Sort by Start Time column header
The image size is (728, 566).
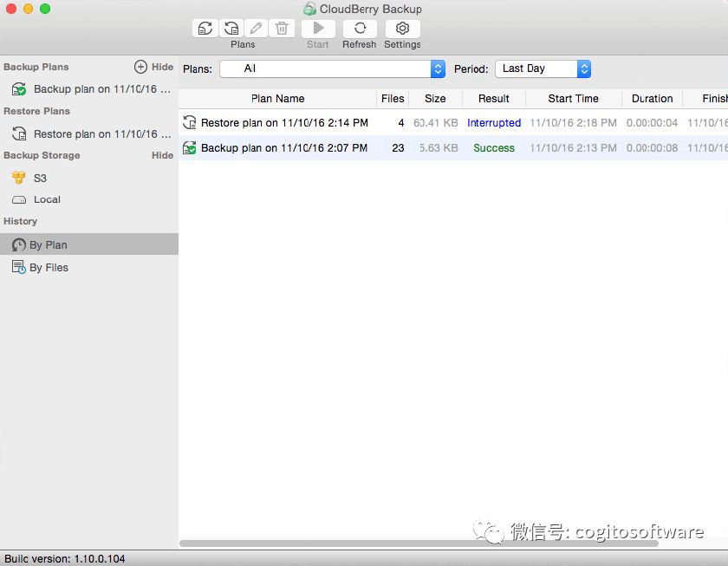pyautogui.click(x=573, y=99)
